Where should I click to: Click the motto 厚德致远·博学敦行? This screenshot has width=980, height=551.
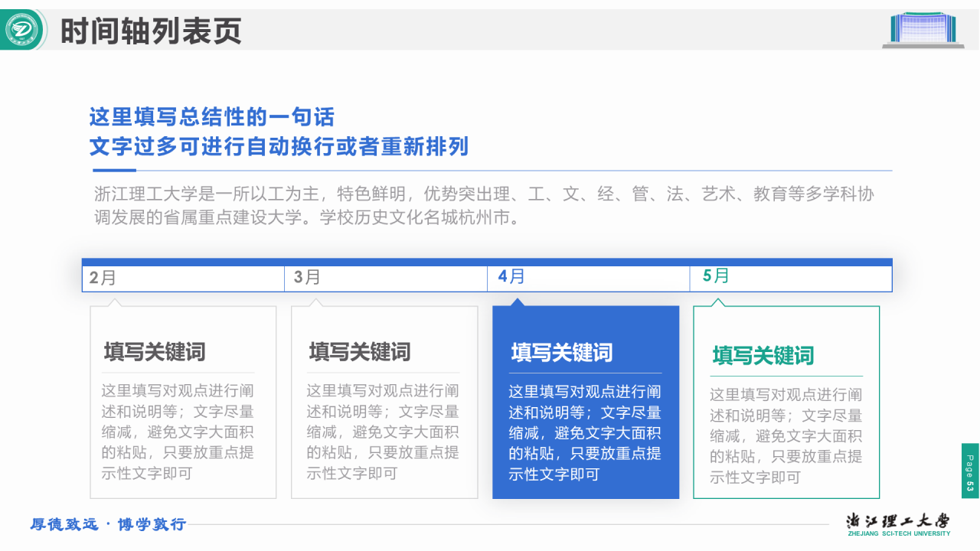pos(108,524)
